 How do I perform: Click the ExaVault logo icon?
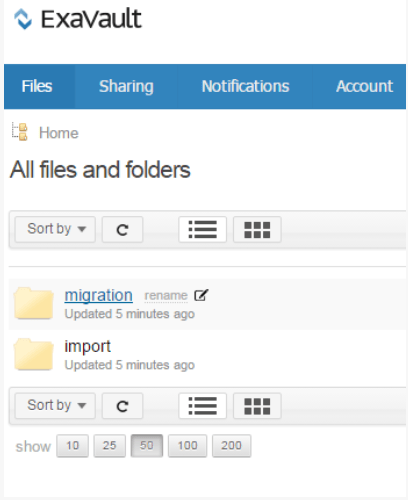click(x=23, y=19)
